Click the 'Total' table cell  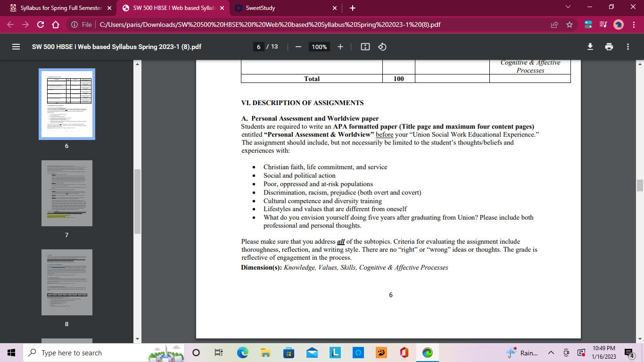point(312,79)
